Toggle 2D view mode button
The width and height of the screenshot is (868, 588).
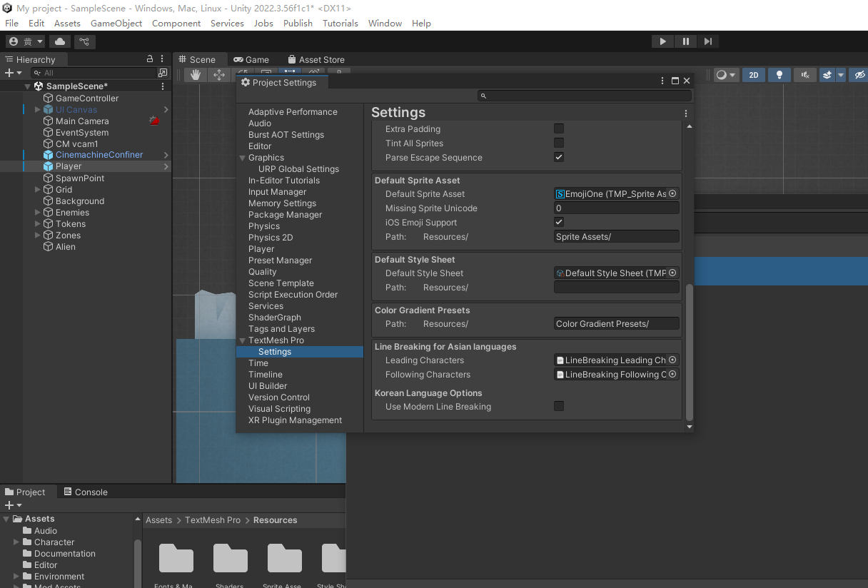(753, 75)
